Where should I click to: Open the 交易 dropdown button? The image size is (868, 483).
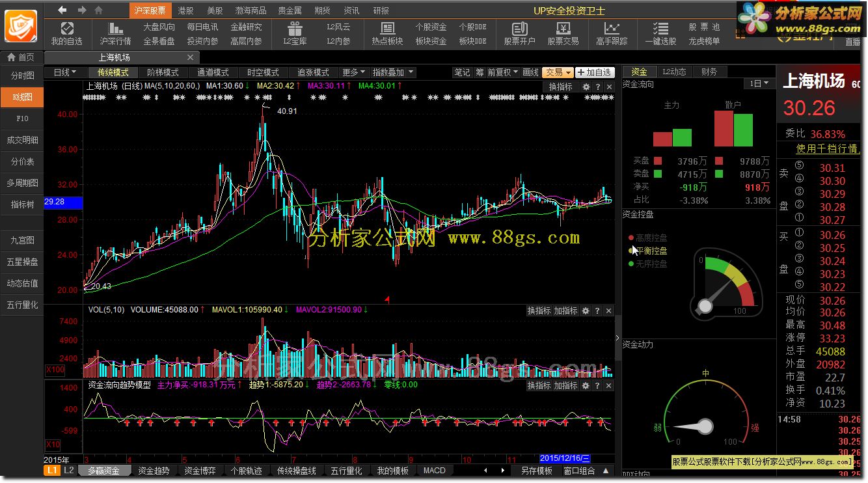pos(558,72)
